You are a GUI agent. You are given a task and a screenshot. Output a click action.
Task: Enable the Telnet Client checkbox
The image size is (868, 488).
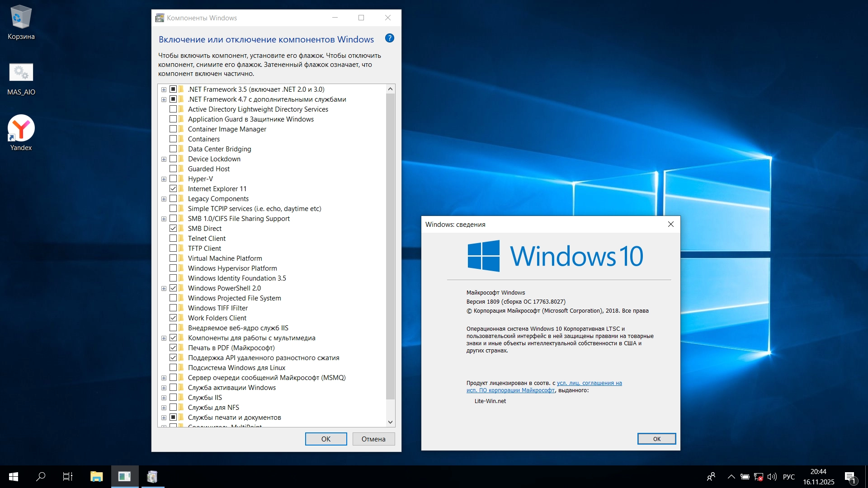pyautogui.click(x=173, y=238)
